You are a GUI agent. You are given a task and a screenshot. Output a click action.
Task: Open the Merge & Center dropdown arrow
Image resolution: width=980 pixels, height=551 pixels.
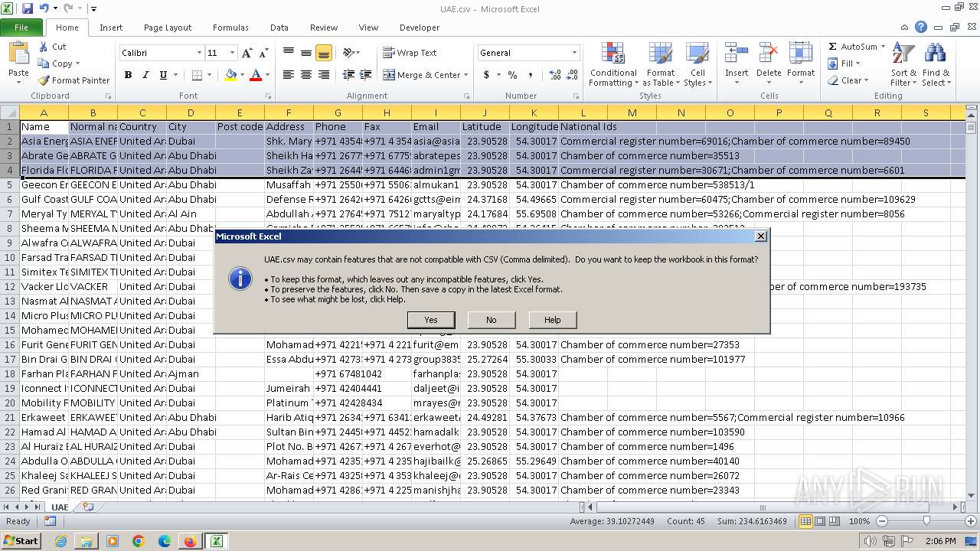click(x=466, y=75)
